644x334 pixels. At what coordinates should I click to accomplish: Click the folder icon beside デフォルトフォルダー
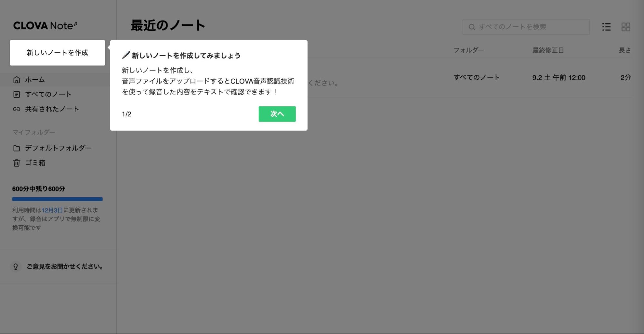click(16, 148)
